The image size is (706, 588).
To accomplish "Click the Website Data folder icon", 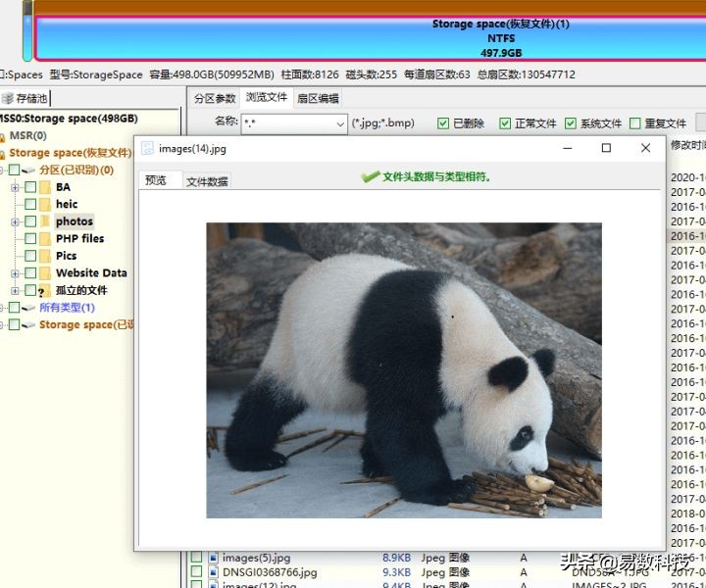I will click(x=45, y=272).
